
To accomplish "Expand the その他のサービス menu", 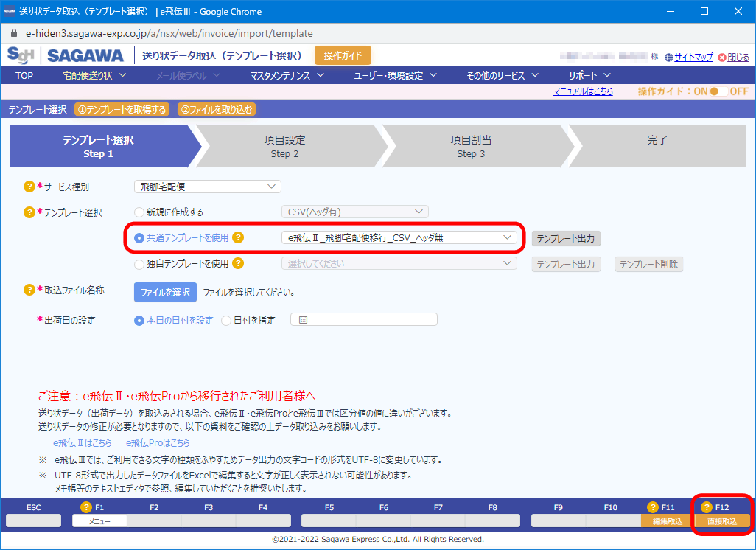I will coord(503,75).
